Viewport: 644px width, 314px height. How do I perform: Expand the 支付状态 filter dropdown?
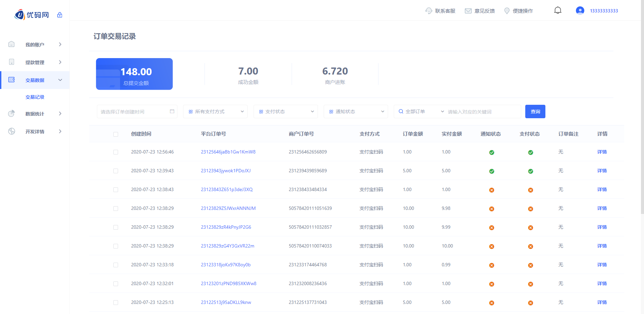[x=285, y=111]
